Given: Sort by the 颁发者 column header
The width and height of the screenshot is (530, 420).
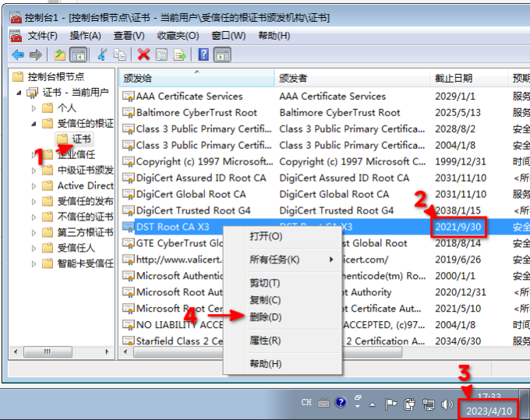Looking at the screenshot, I should [x=352, y=79].
